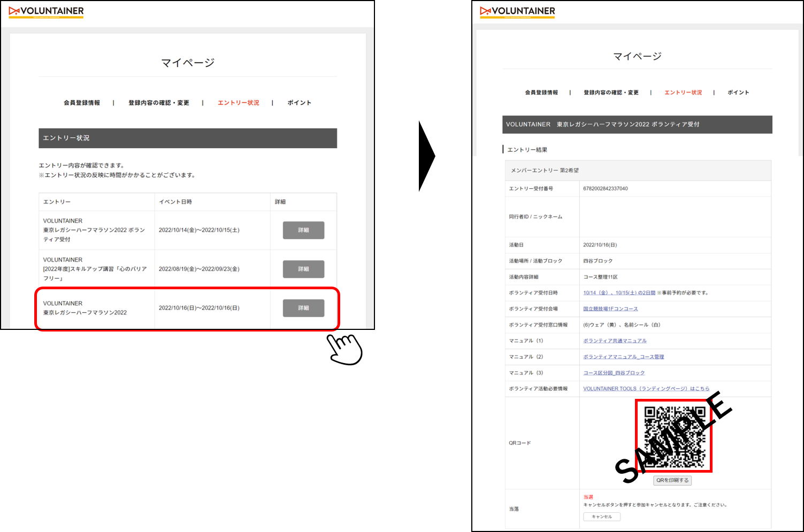
Task: Click the VOLUNTAINER logo on right page
Action: click(517, 12)
